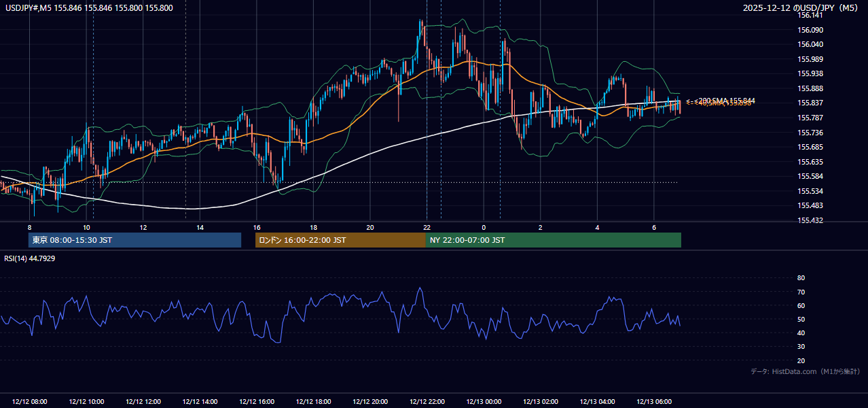Click price axis value 155.483
868x408 pixels.
click(x=811, y=205)
